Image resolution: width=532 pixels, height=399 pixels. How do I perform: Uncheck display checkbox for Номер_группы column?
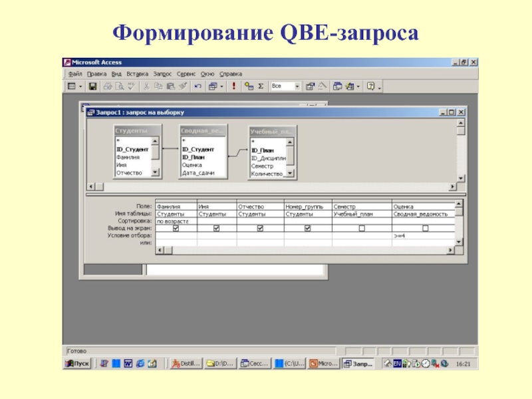pyautogui.click(x=307, y=228)
